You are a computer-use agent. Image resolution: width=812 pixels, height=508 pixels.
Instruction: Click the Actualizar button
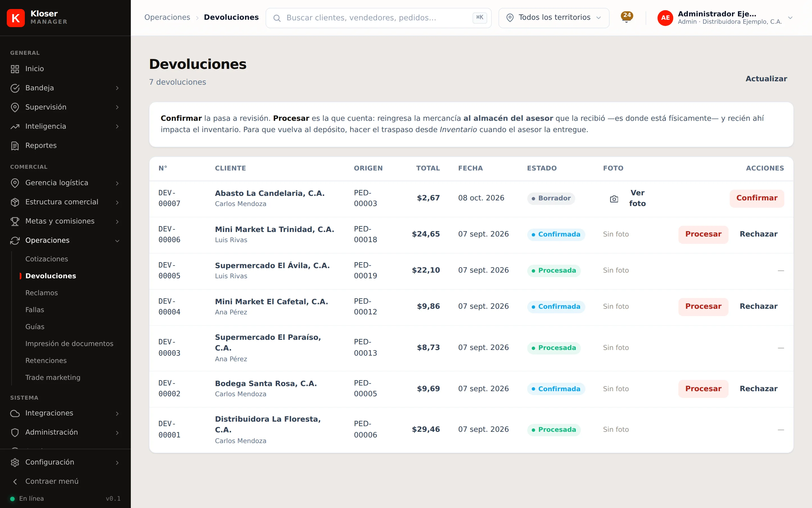(x=766, y=79)
